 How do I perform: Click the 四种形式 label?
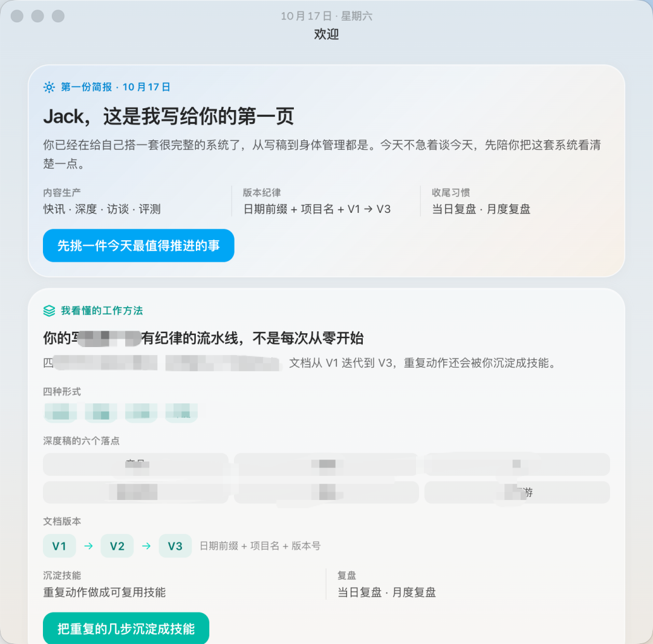coord(62,392)
